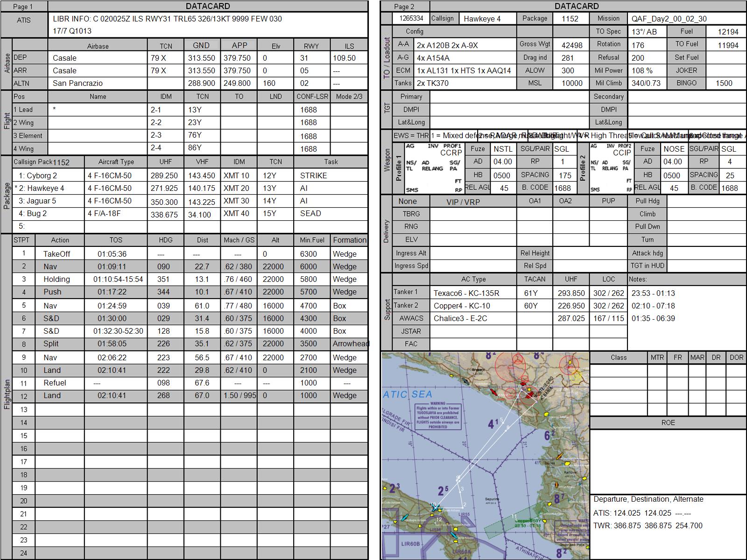Click the None cell in the Delivery section
Screen dimensions: 747x560
pyautogui.click(x=408, y=201)
